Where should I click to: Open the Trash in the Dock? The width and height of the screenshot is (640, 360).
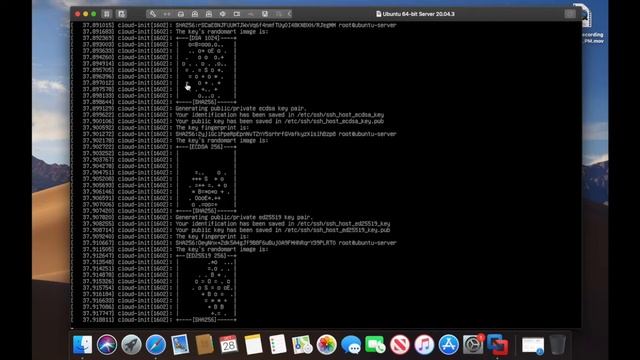tap(558, 345)
